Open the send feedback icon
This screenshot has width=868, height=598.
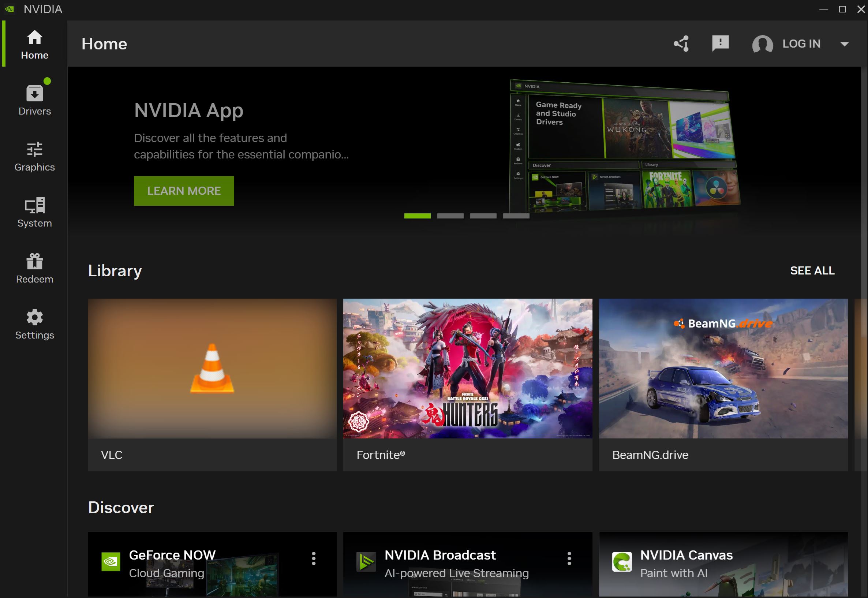pyautogui.click(x=720, y=44)
